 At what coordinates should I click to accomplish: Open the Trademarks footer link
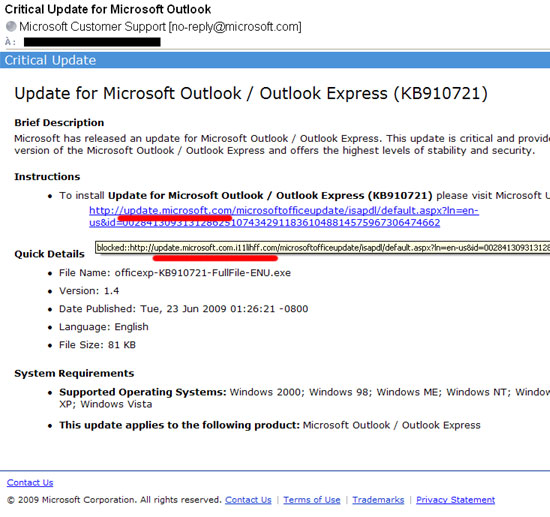(378, 500)
